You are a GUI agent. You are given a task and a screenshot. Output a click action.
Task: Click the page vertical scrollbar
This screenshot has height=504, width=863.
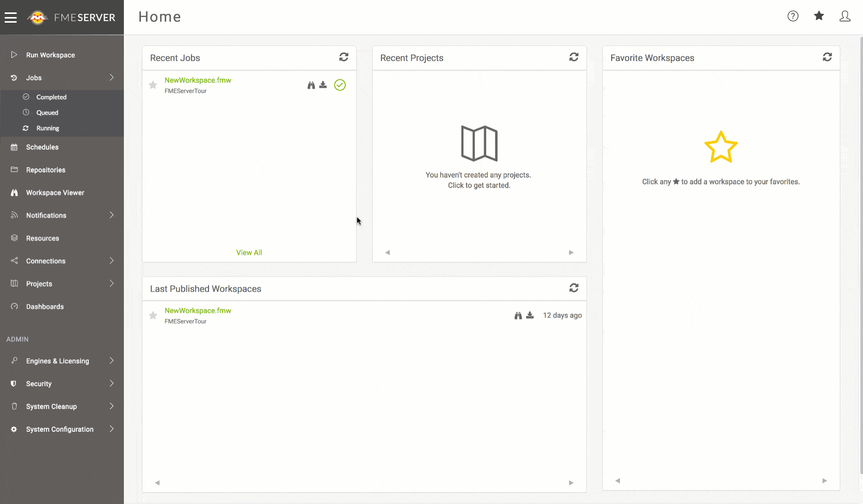[x=860, y=255]
